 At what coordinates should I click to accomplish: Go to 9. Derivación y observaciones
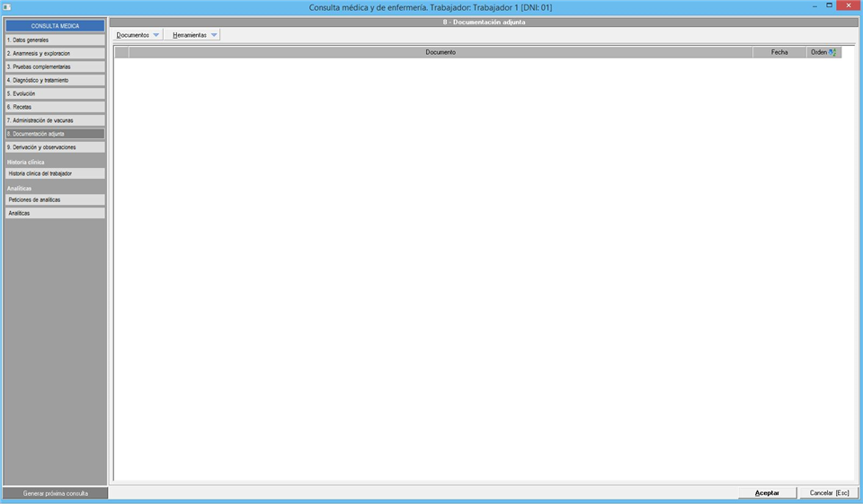(55, 147)
